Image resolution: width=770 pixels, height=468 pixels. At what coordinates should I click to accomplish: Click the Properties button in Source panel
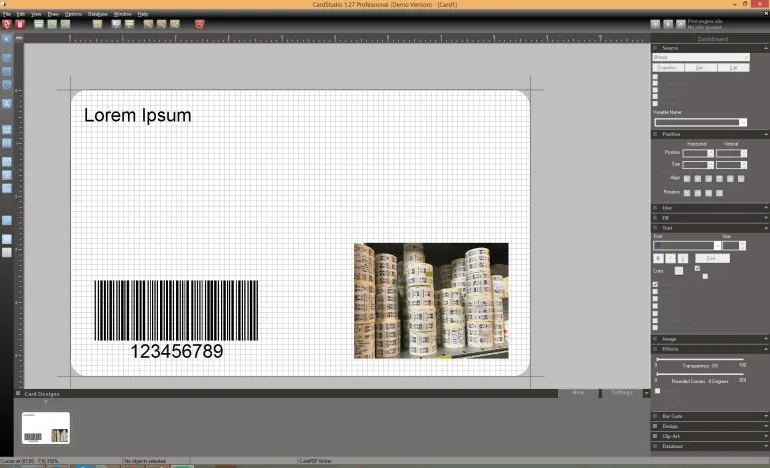coord(668,68)
